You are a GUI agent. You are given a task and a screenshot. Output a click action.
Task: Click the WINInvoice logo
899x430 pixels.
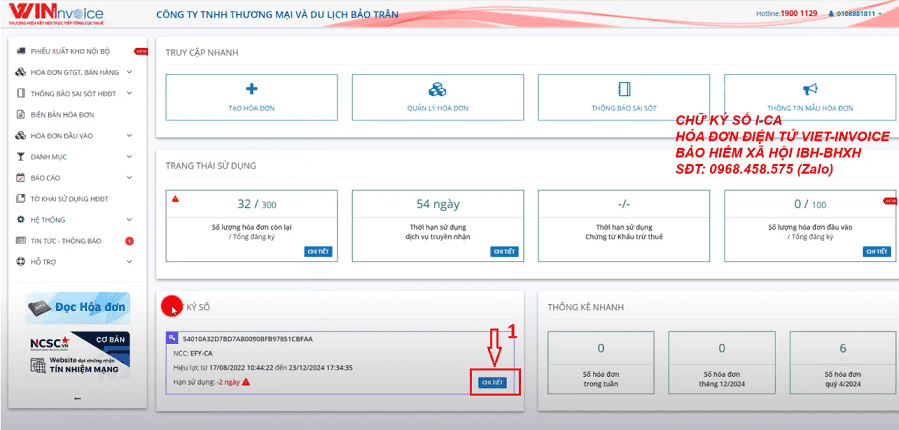[56, 14]
